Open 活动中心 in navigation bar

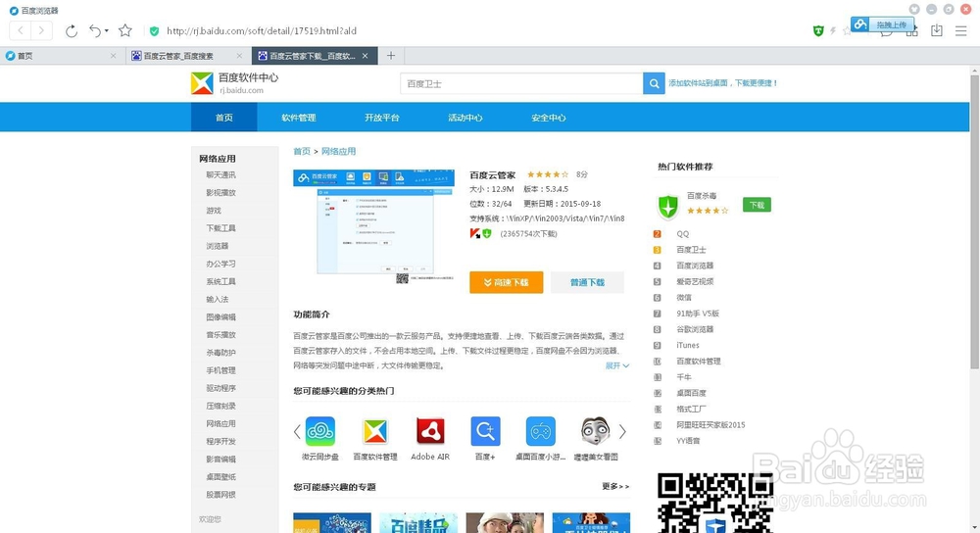pos(465,118)
